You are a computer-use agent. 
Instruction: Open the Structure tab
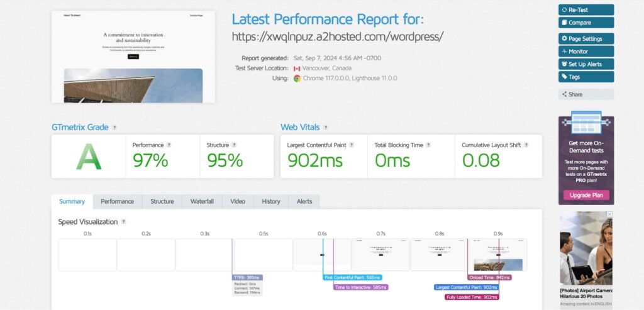(162, 202)
